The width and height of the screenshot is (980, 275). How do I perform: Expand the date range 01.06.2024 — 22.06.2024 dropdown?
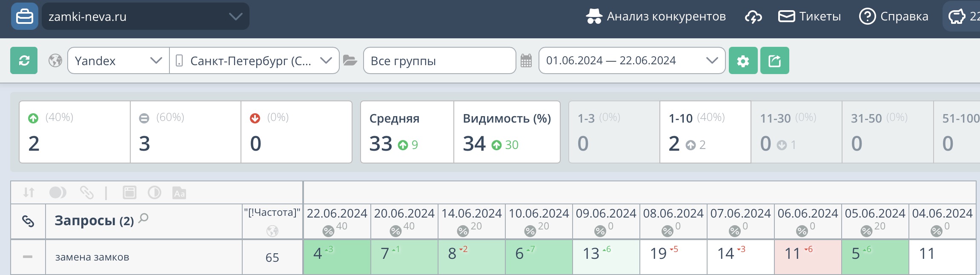coord(632,60)
